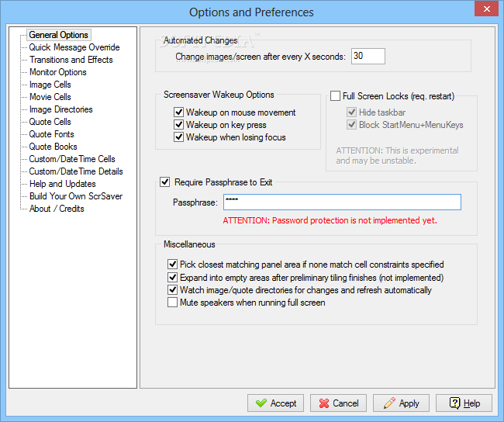
Task: Click the Accept button label
Action: tap(283, 403)
